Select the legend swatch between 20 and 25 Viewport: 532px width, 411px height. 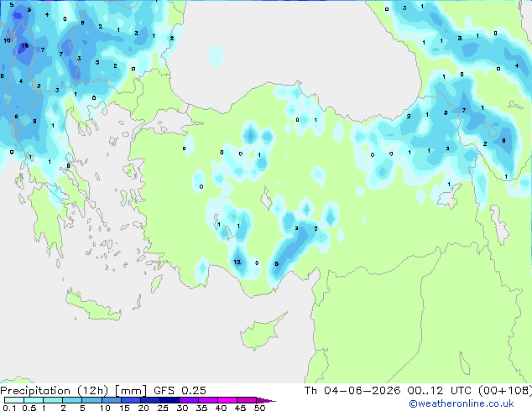[x=149, y=400]
